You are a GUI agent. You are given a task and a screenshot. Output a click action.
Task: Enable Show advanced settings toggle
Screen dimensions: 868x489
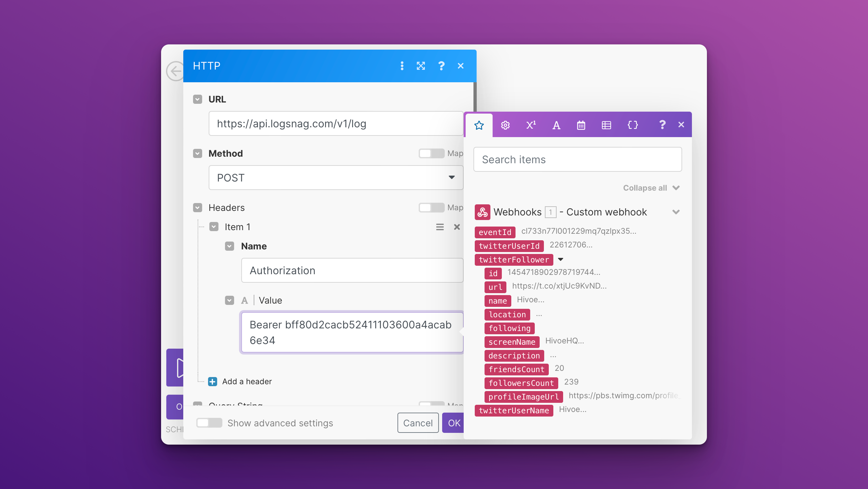(209, 423)
